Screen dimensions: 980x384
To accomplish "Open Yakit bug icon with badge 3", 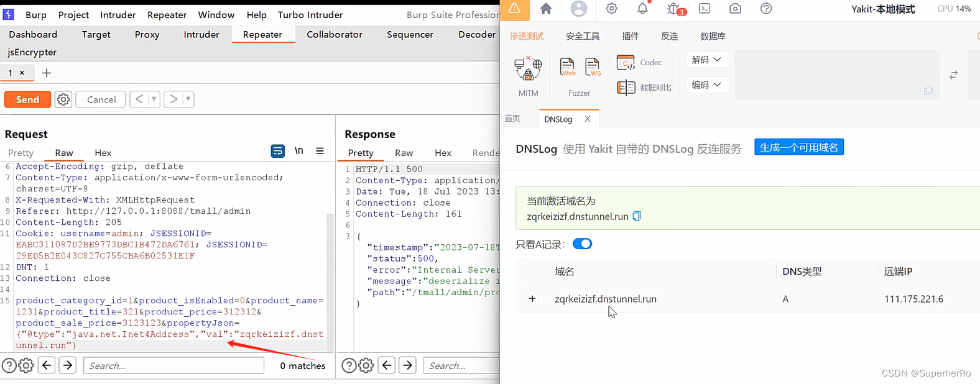I will tap(675, 9).
